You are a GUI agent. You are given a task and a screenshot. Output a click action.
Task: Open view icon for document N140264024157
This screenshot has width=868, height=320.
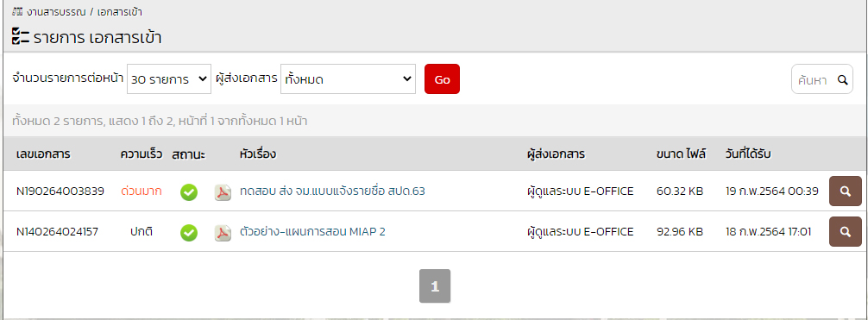click(x=845, y=231)
